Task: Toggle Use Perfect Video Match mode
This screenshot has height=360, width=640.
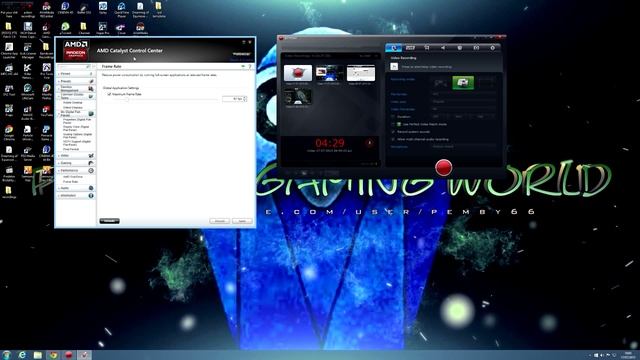Action: pyautogui.click(x=393, y=124)
